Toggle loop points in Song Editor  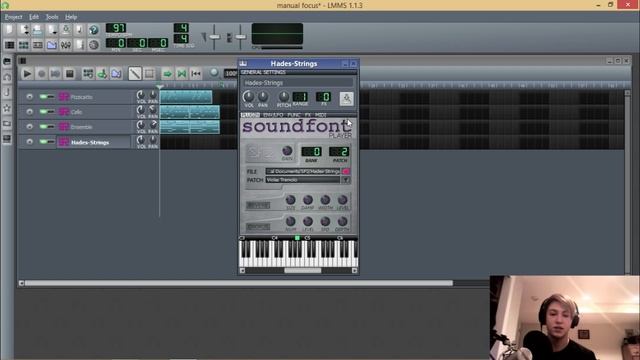coord(182,74)
